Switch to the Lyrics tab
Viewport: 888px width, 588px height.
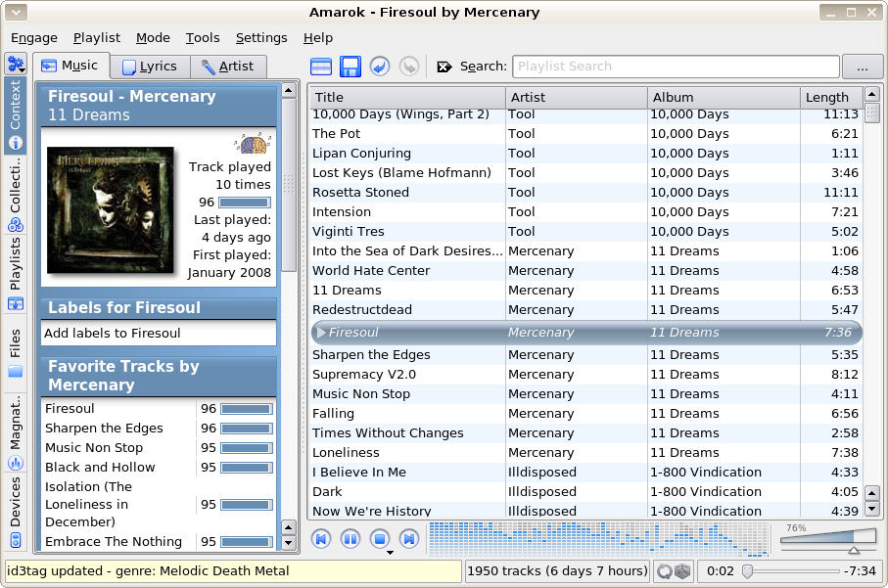tap(150, 67)
